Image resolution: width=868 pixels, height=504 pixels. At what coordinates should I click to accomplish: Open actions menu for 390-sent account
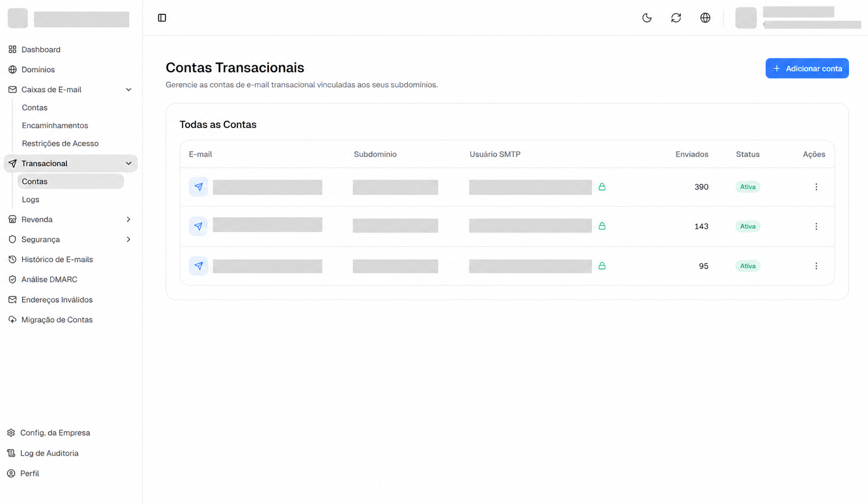click(816, 187)
